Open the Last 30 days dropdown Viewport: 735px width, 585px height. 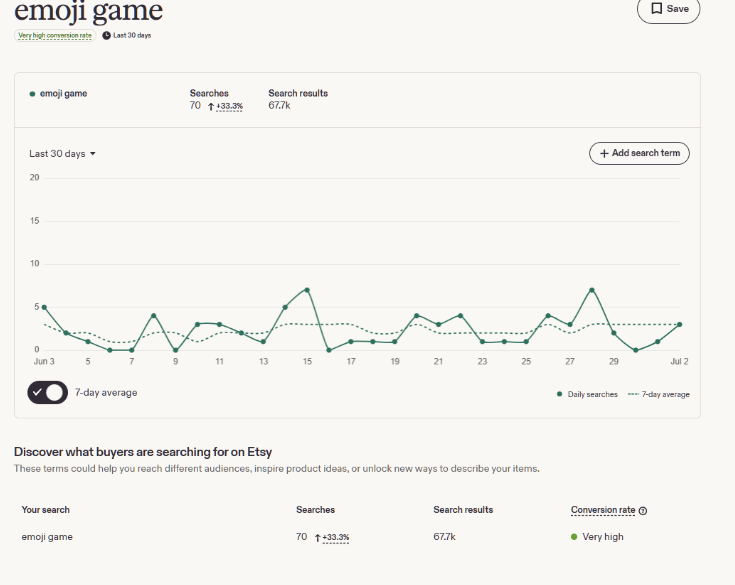(62, 154)
